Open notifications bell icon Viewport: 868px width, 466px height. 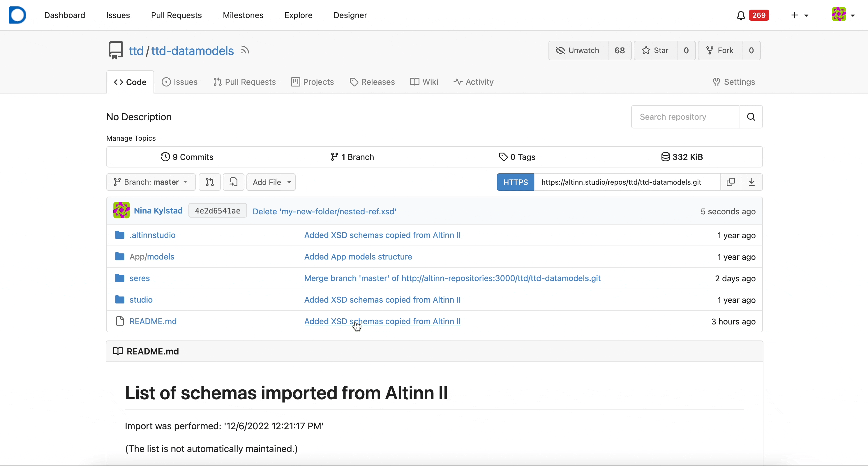741,15
